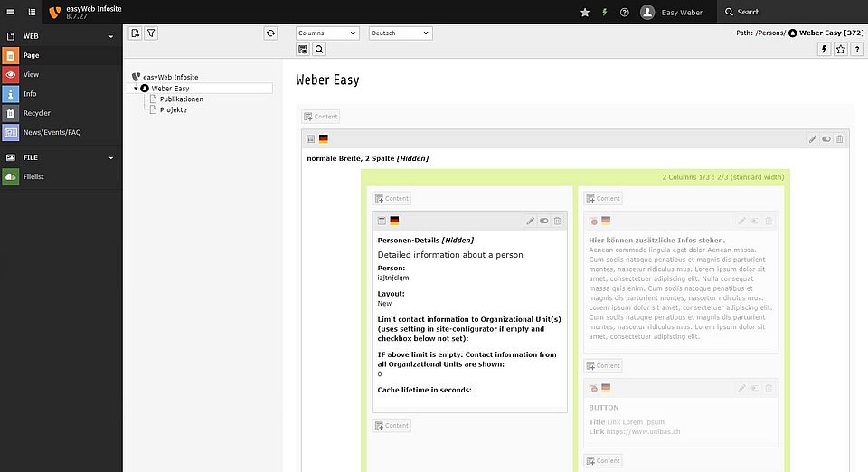Viewport: 868px width, 472px height.
Task: Click the German flag on the outer element
Action: (x=324, y=139)
